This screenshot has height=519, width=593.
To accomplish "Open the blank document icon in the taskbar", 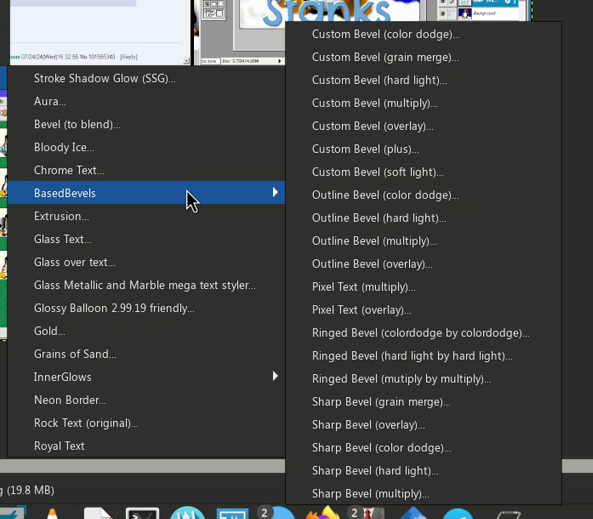I will pos(98,513).
